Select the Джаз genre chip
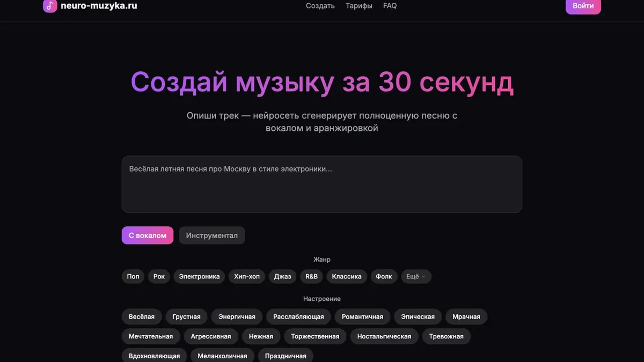Screen dimensions: 644x362 [282, 277]
